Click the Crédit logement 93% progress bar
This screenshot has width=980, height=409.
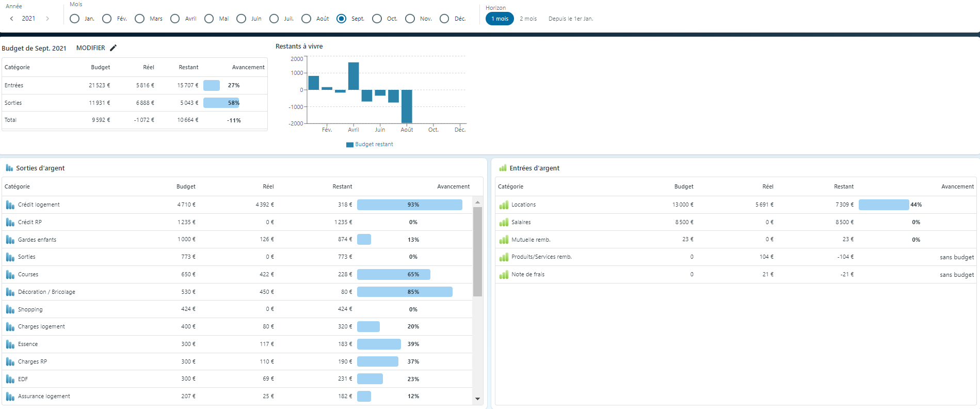point(409,205)
